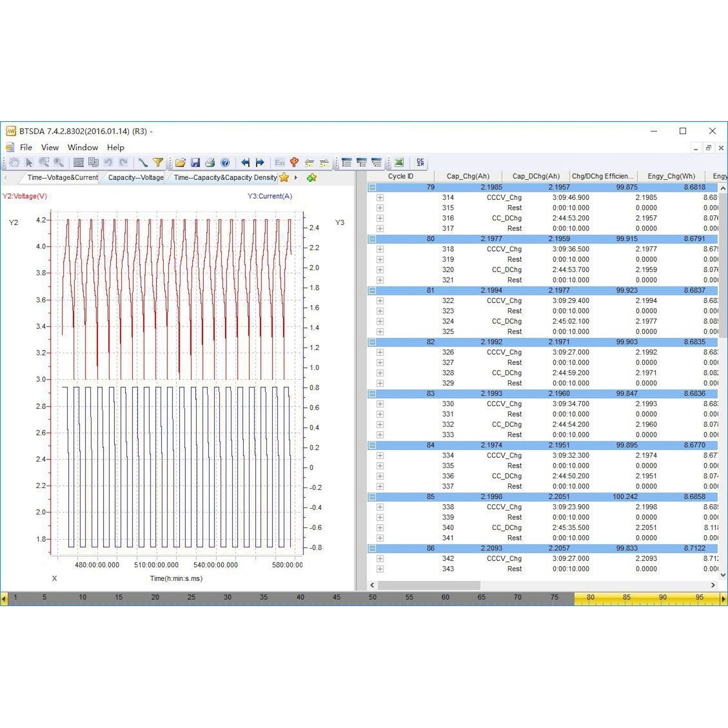
Task: Click the save floppy disk icon
Action: coord(195,162)
